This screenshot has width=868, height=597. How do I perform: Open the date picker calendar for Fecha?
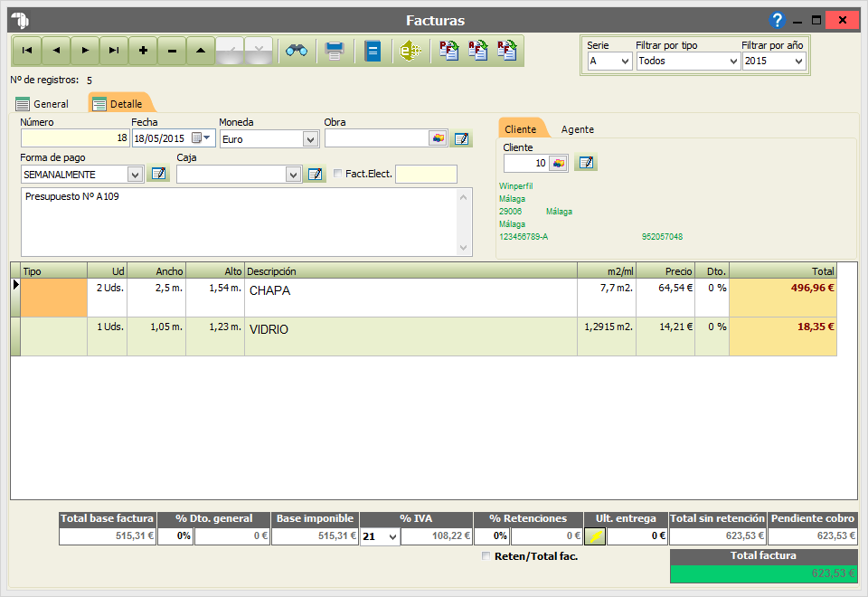[x=201, y=137]
